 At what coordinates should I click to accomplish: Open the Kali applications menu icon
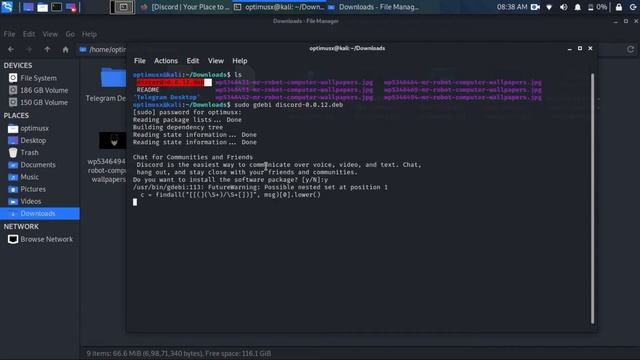(x=7, y=7)
